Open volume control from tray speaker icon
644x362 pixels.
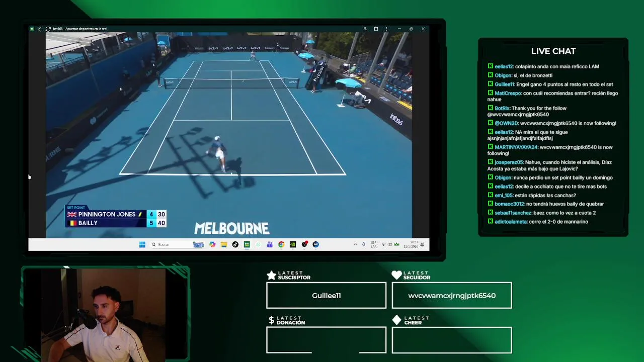click(390, 244)
